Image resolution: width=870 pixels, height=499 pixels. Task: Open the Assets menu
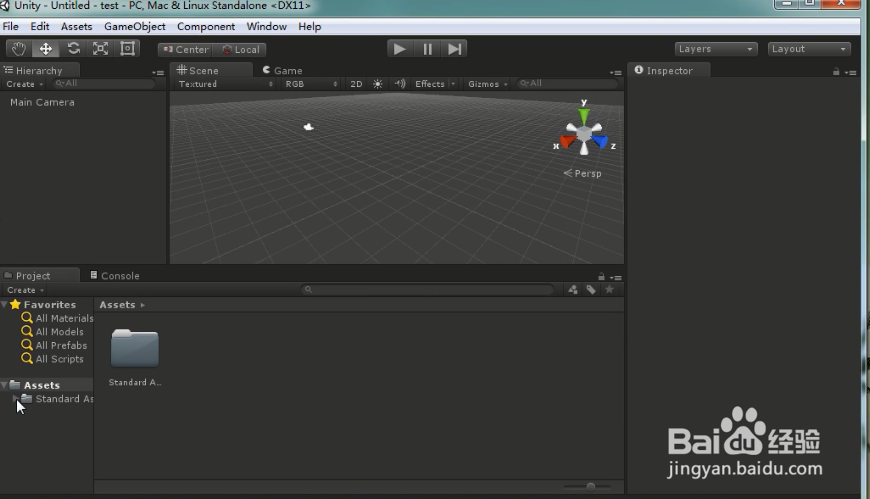(x=77, y=26)
